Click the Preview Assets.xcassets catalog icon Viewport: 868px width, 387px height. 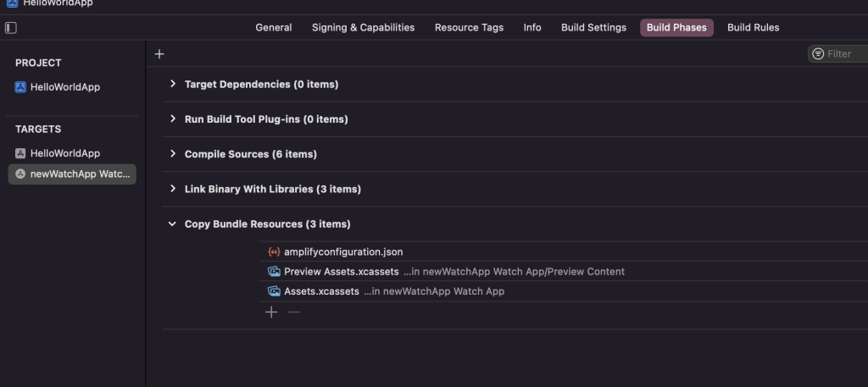tap(274, 272)
